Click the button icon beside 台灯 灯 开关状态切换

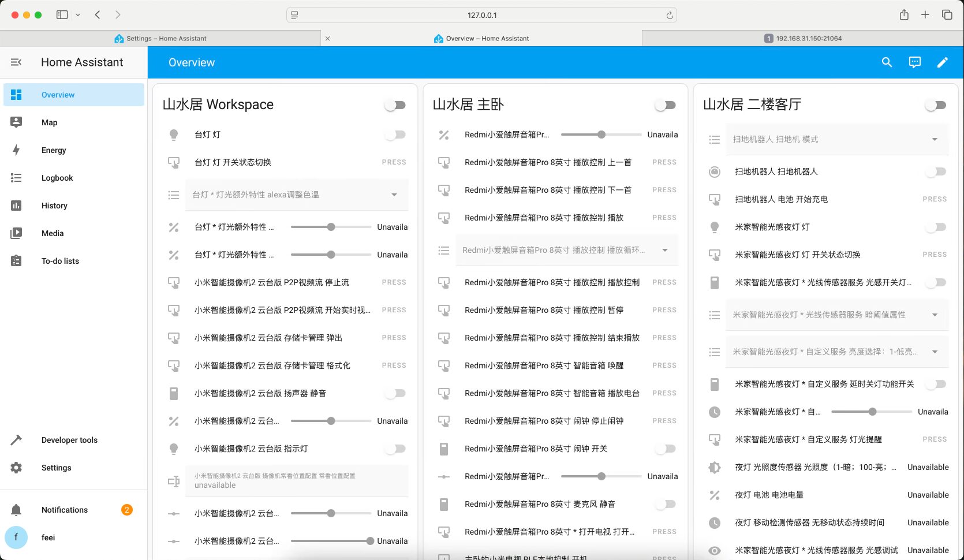point(174,162)
